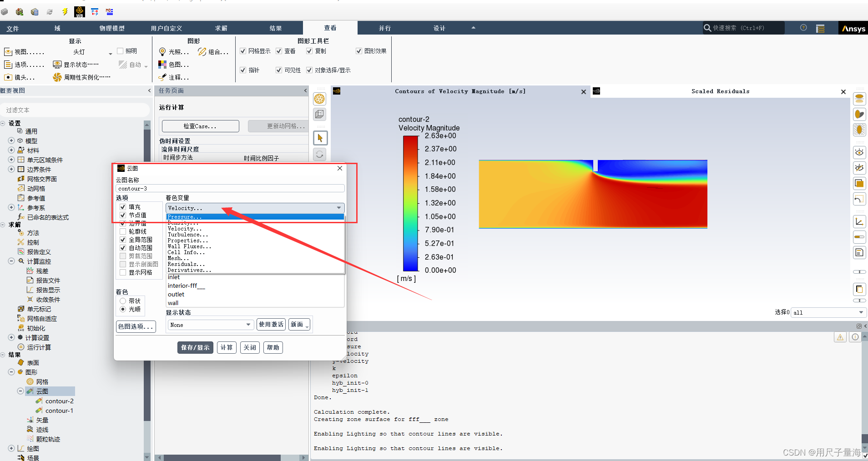The image size is (868, 461).
Task: Open the 视图 (Views) option in ribbon
Action: 24,52
